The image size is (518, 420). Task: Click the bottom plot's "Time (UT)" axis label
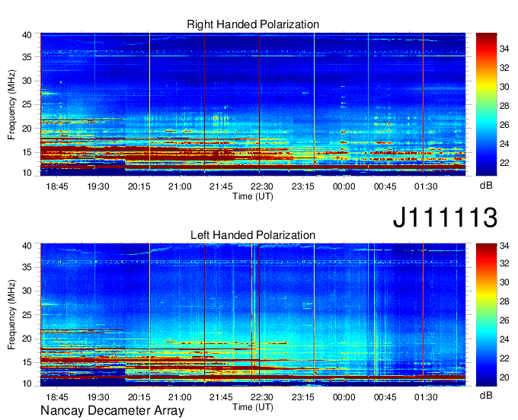pos(253,407)
